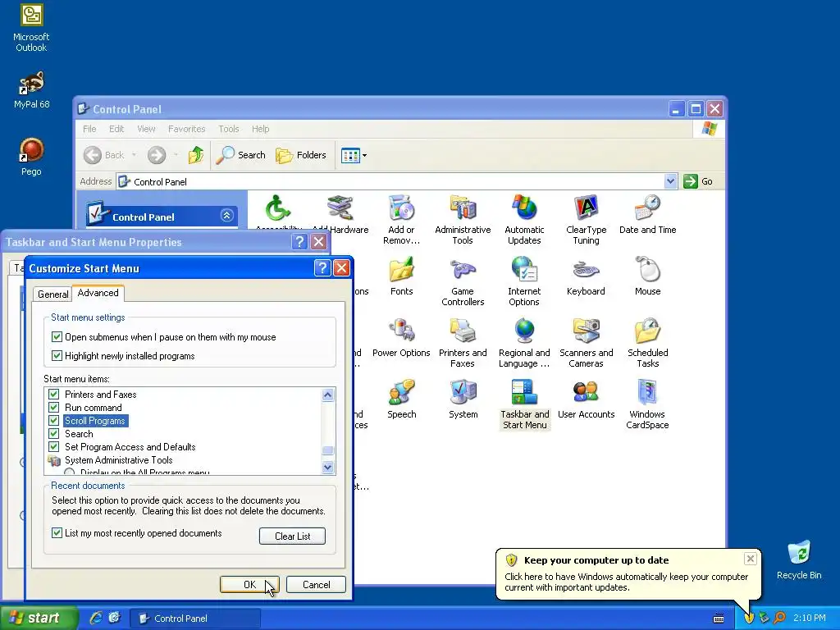The width and height of the screenshot is (840, 630).
Task: Open the Fonts folder icon
Action: [402, 276]
